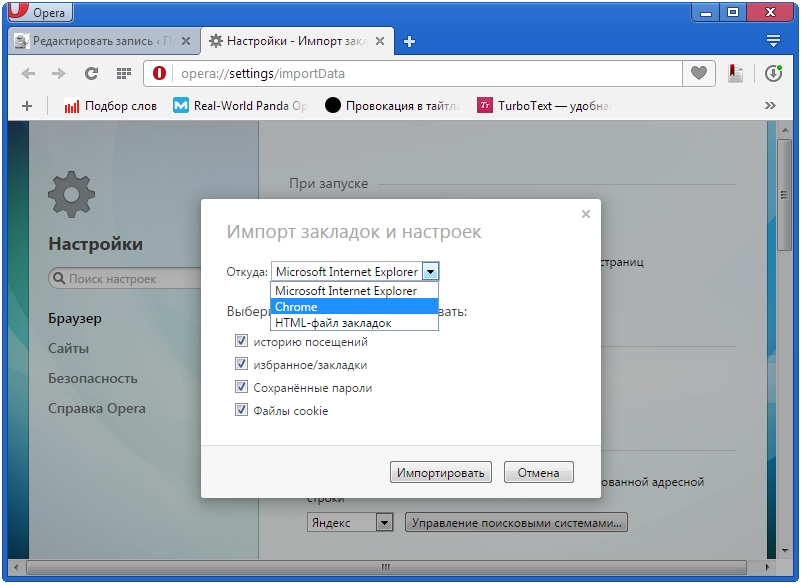Open the tab menu stack icon

click(x=773, y=40)
